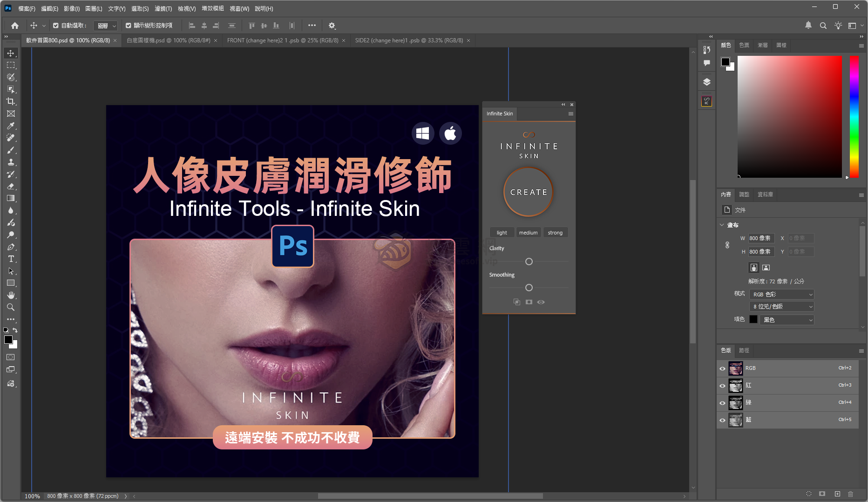Open the Comments panel icon
This screenshot has width=868, height=502.
click(707, 63)
